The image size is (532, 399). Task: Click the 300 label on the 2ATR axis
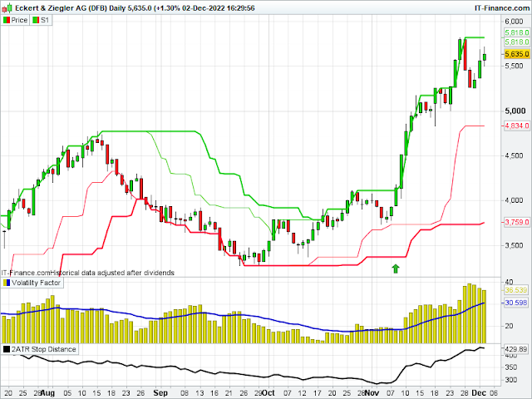coord(510,380)
